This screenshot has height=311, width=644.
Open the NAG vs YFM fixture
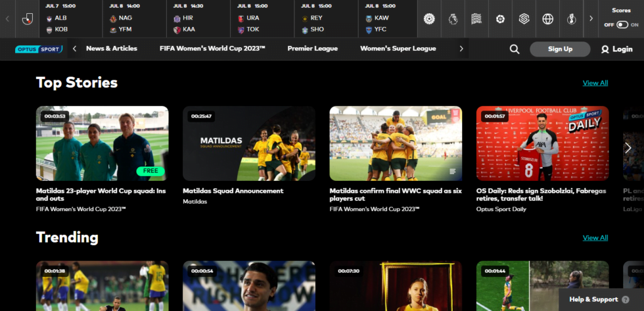(x=135, y=19)
